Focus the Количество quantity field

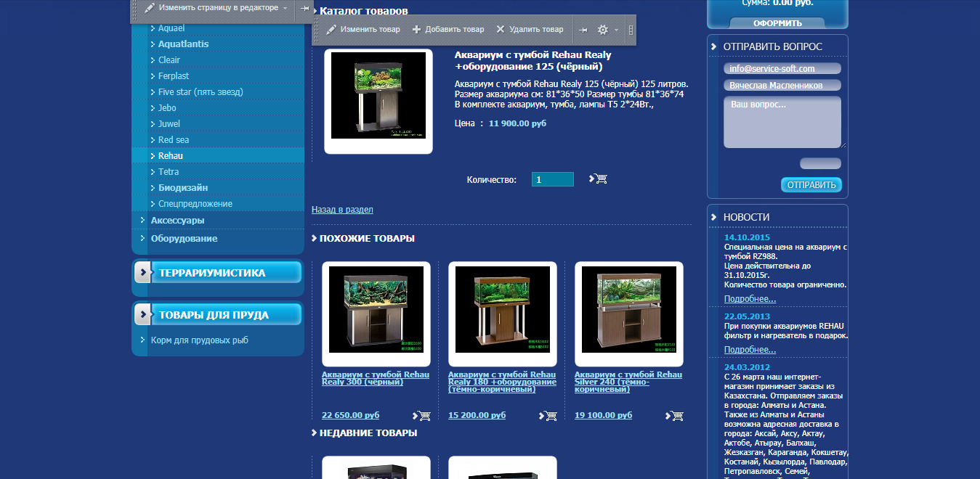pyautogui.click(x=553, y=179)
